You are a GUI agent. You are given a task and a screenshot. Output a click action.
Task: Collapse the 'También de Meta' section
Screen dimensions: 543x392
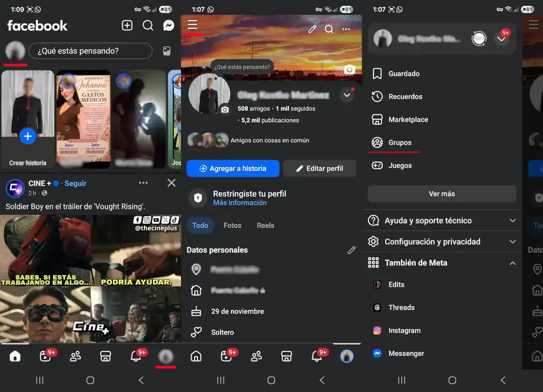pyautogui.click(x=442, y=263)
